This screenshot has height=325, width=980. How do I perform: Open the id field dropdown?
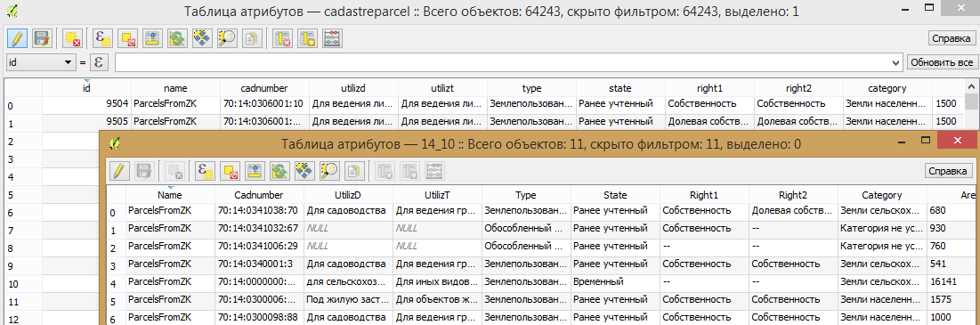40,62
